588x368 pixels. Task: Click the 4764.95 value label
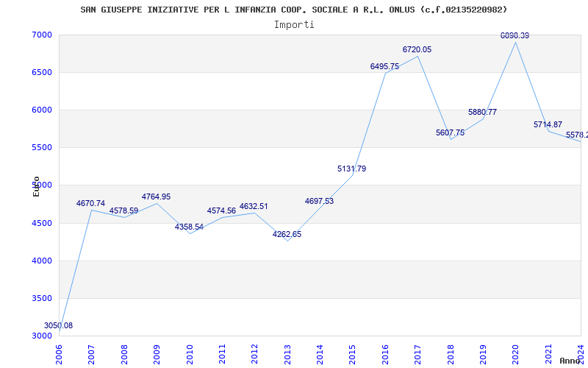pos(156,197)
